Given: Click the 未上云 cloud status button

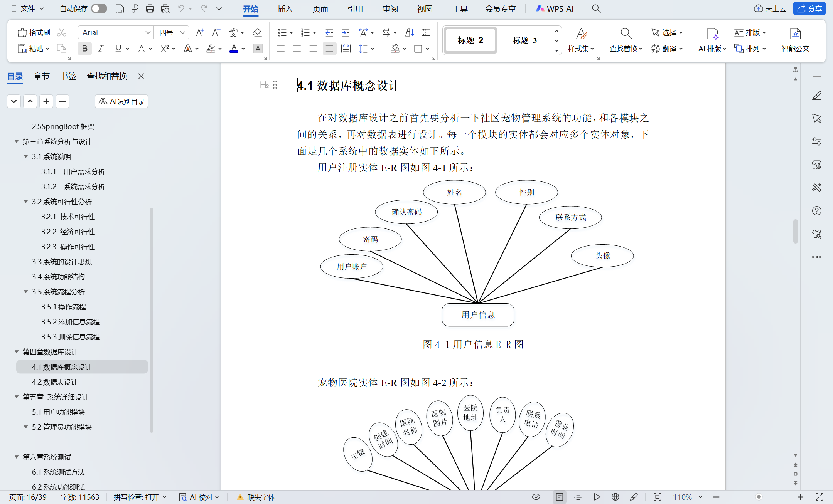Looking at the screenshot, I should click(x=770, y=8).
